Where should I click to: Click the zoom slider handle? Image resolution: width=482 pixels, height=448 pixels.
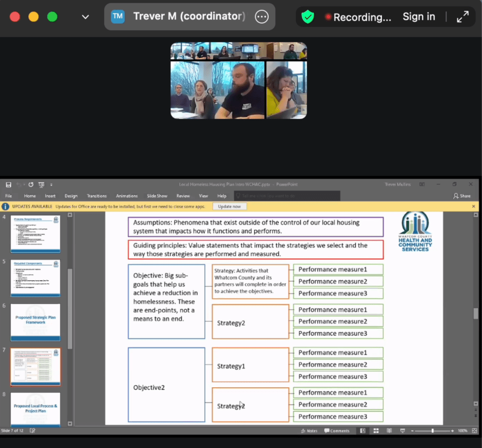click(x=433, y=431)
